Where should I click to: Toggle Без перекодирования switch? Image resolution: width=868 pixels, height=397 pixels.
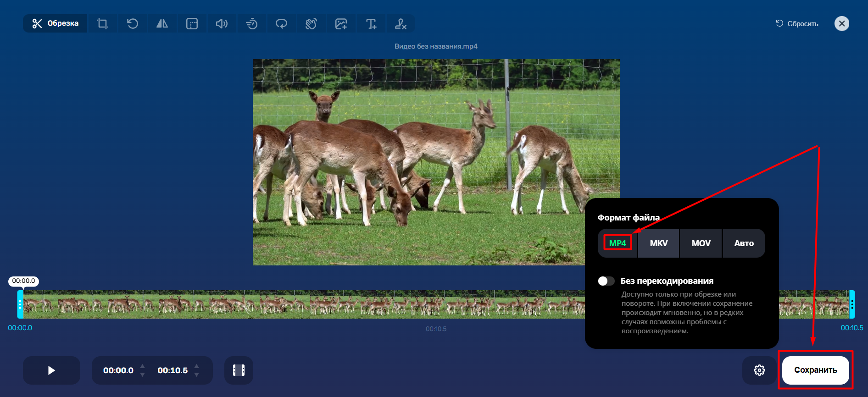[606, 281]
